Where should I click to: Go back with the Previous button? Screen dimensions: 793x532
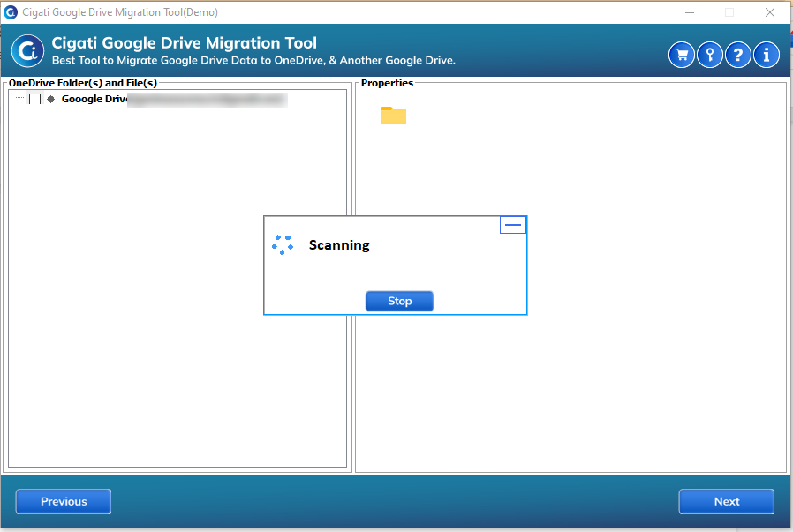tap(64, 501)
